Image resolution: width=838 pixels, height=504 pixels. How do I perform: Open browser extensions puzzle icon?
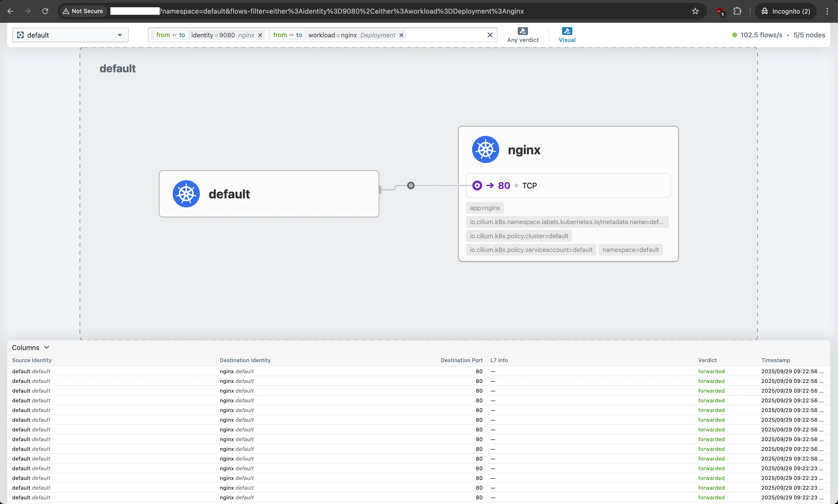click(737, 11)
